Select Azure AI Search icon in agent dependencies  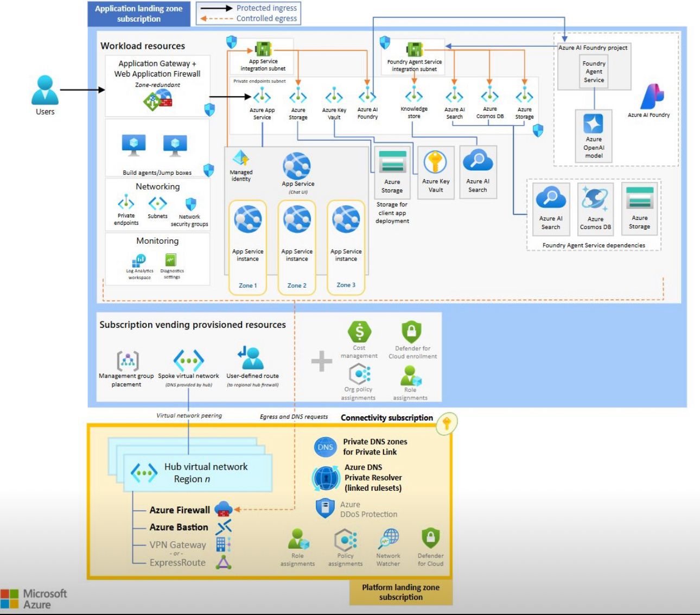tap(551, 199)
